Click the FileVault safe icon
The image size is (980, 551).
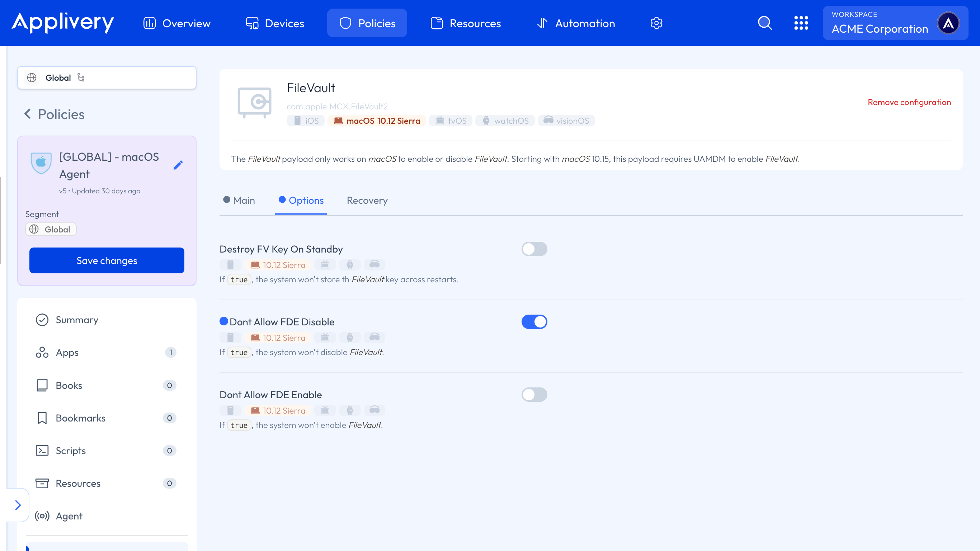(x=255, y=102)
